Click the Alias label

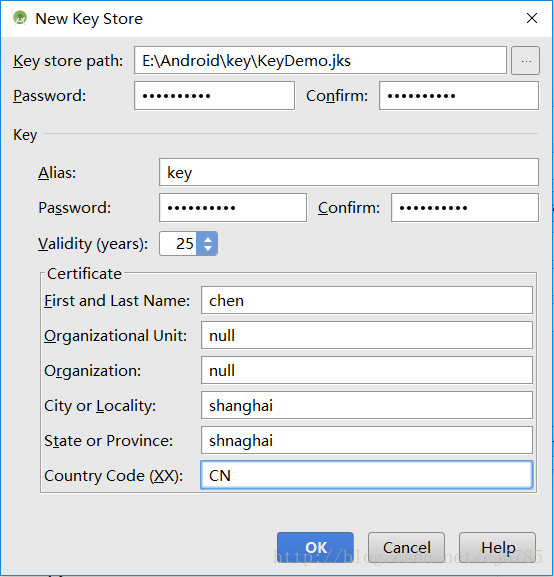(57, 173)
